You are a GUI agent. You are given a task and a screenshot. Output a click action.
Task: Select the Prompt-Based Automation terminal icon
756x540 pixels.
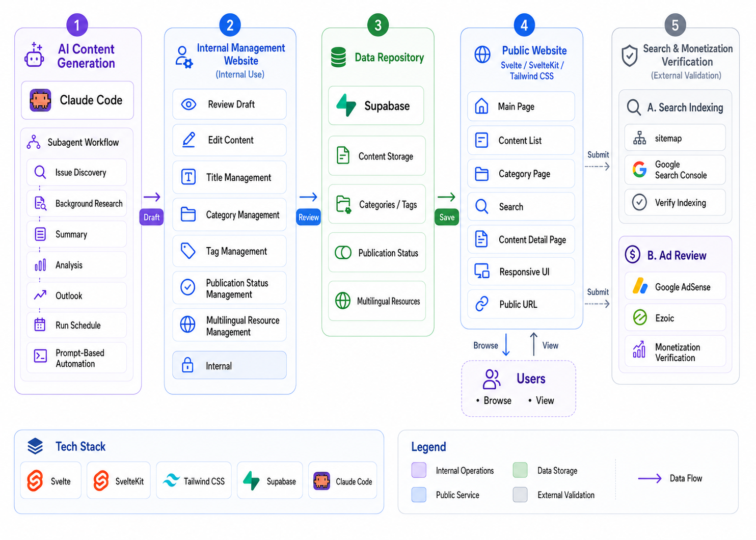[40, 356]
